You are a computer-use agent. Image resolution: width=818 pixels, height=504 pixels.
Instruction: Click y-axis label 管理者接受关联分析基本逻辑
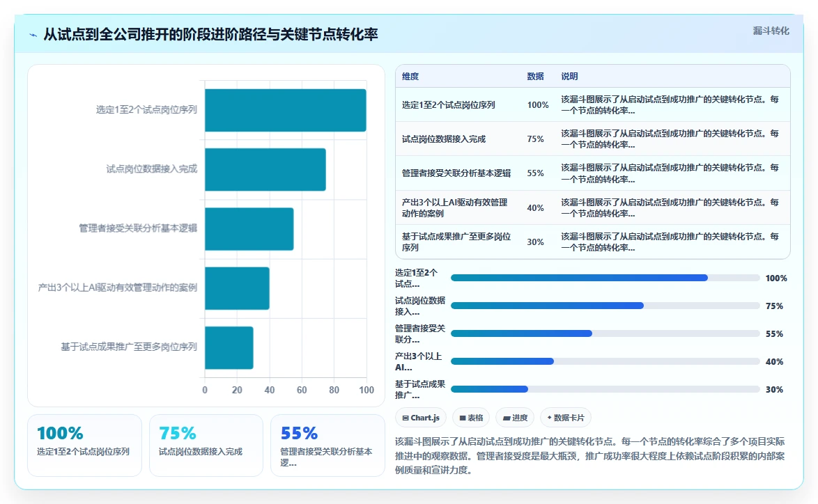(138, 228)
